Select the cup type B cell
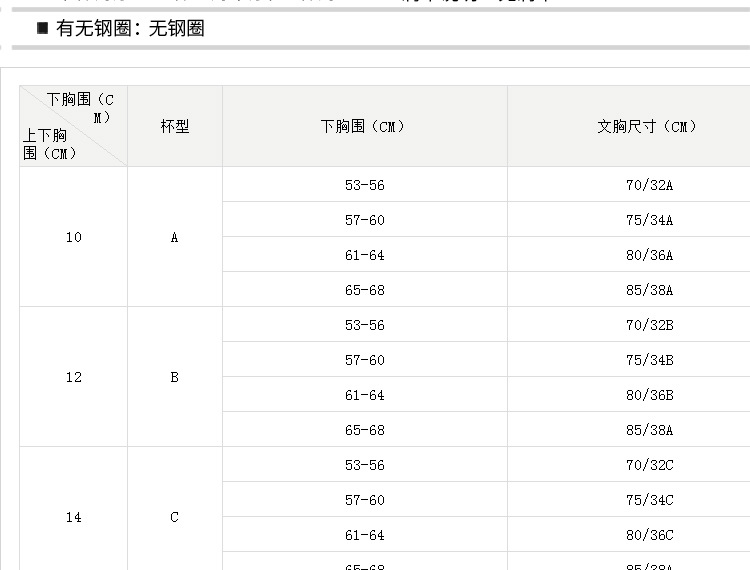The image size is (750, 570). [174, 377]
